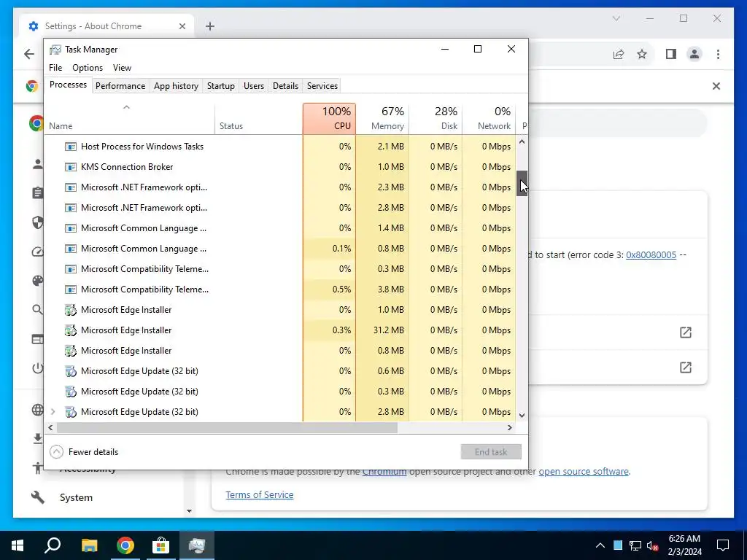
Task: Open new Chrome tab
Action: (210, 26)
